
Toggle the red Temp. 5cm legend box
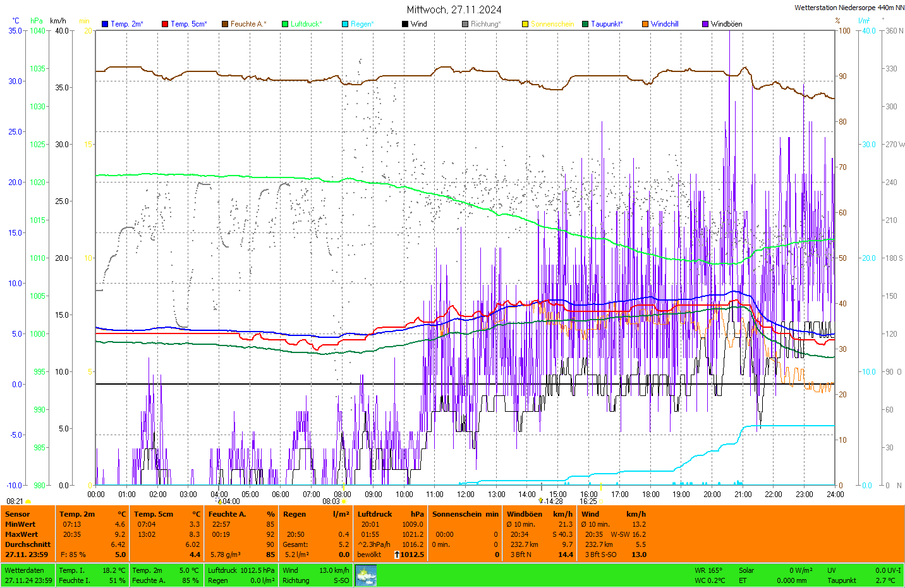(165, 24)
